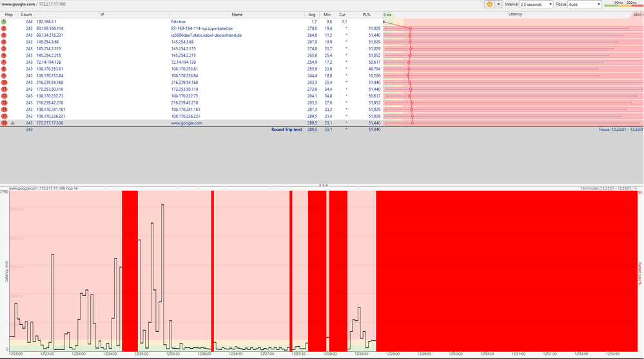This screenshot has height=359, width=644.
Task: Click the 2610 ms latency scale label
Action: click(638, 15)
